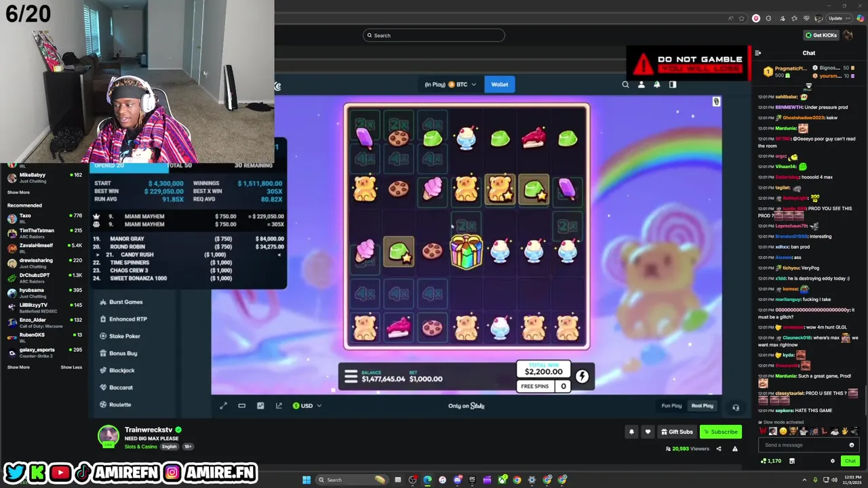Open Trainwreckstv channel name link
This screenshot has width=868, height=488.
click(149, 430)
